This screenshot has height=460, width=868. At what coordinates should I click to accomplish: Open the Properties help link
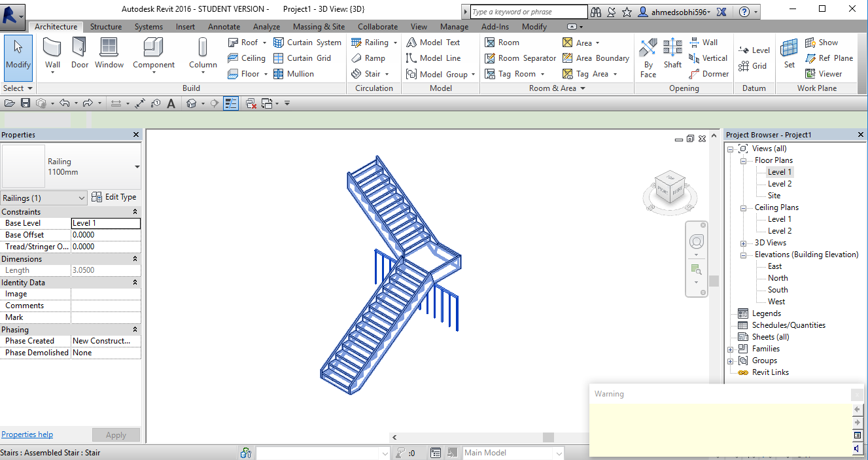(x=27, y=434)
